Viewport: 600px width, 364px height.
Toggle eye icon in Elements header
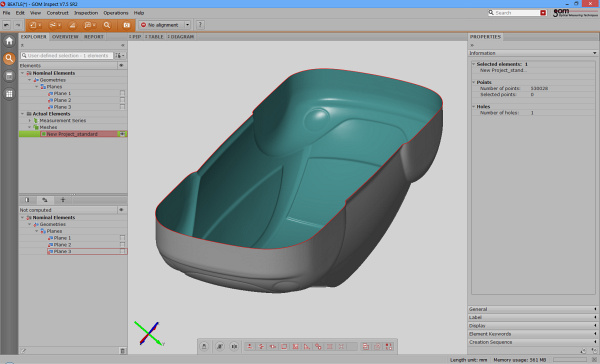121,65
